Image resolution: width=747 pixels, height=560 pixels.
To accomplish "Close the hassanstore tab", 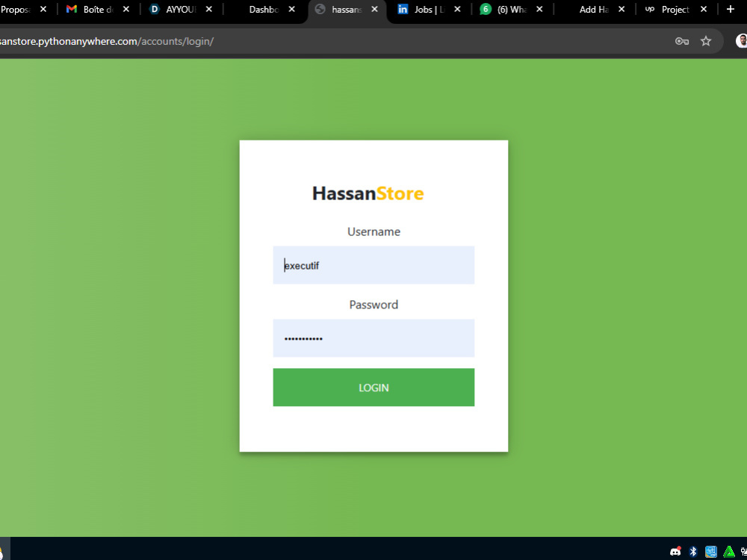I will tap(374, 9).
